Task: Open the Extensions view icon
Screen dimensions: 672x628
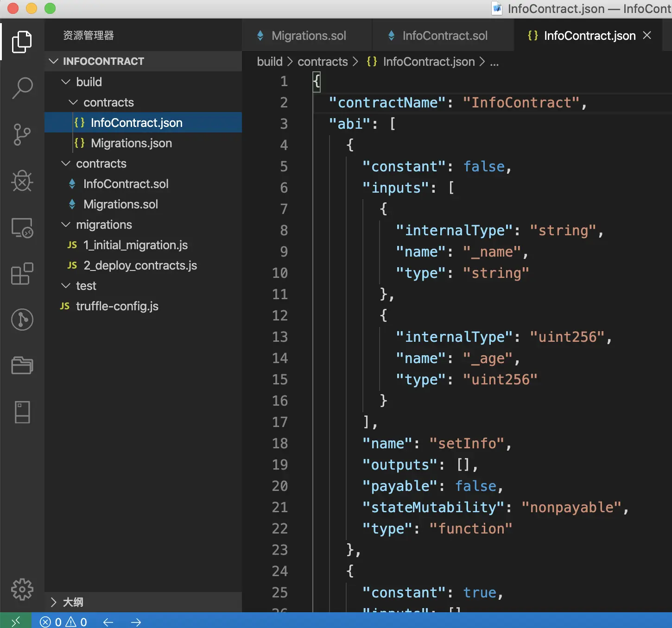Action: click(x=22, y=274)
